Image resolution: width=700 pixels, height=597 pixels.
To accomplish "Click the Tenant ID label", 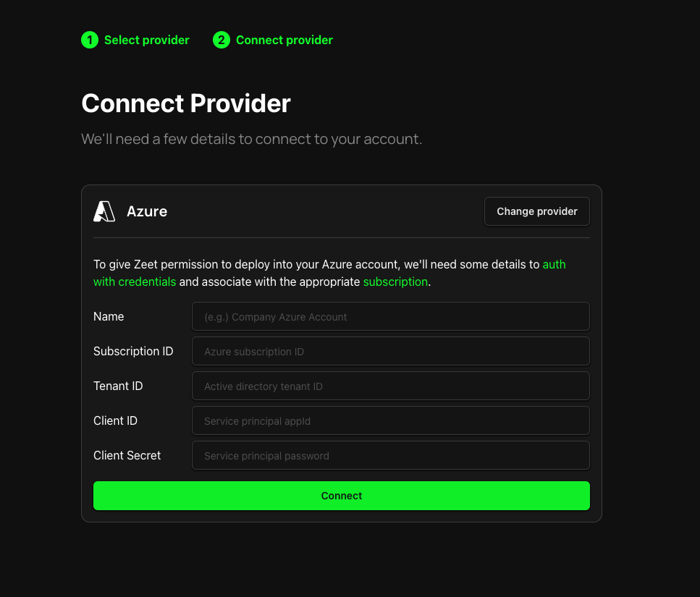I will coord(118,386).
